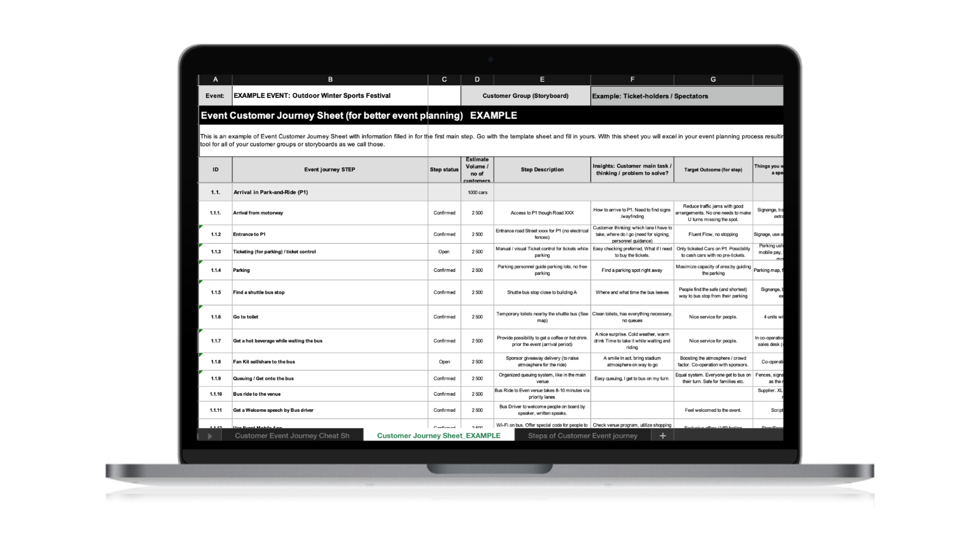
Task: Click '2 500' volume for Entrance to P1
Action: pos(477,234)
